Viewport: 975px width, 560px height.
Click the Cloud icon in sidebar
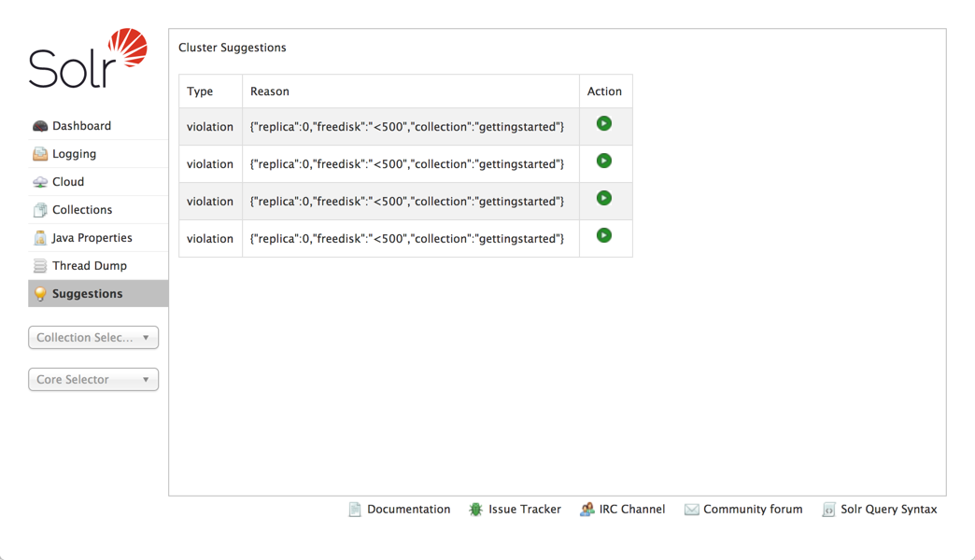point(40,182)
